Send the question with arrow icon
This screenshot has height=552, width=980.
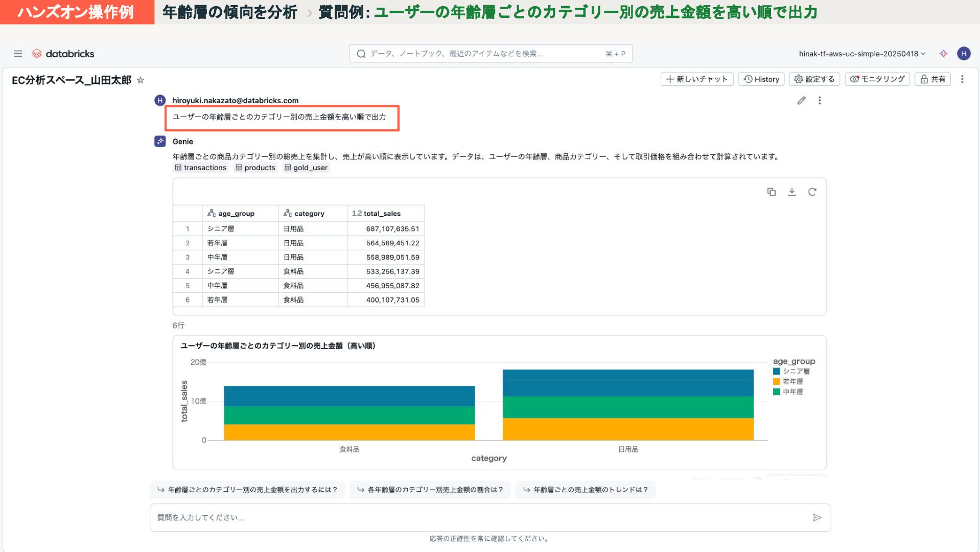(817, 518)
